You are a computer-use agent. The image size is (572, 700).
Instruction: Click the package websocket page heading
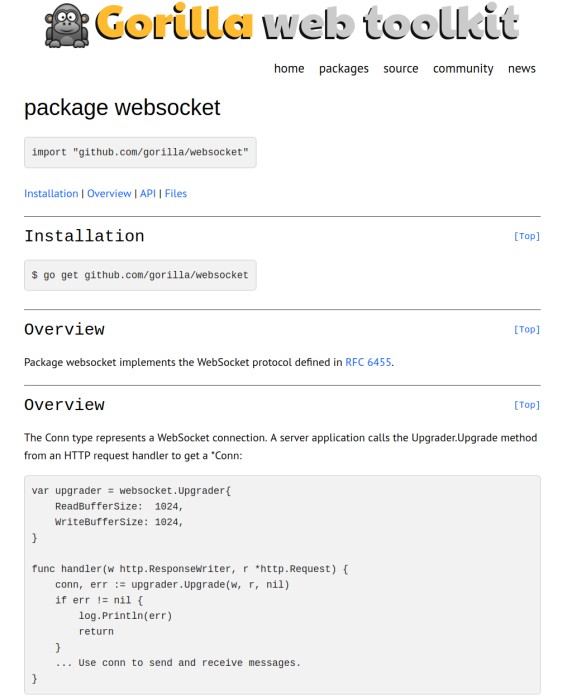pyautogui.click(x=122, y=108)
